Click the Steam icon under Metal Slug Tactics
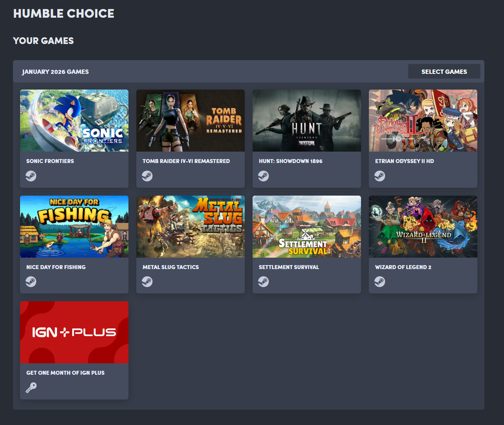The height and width of the screenshot is (425, 504). click(x=147, y=282)
